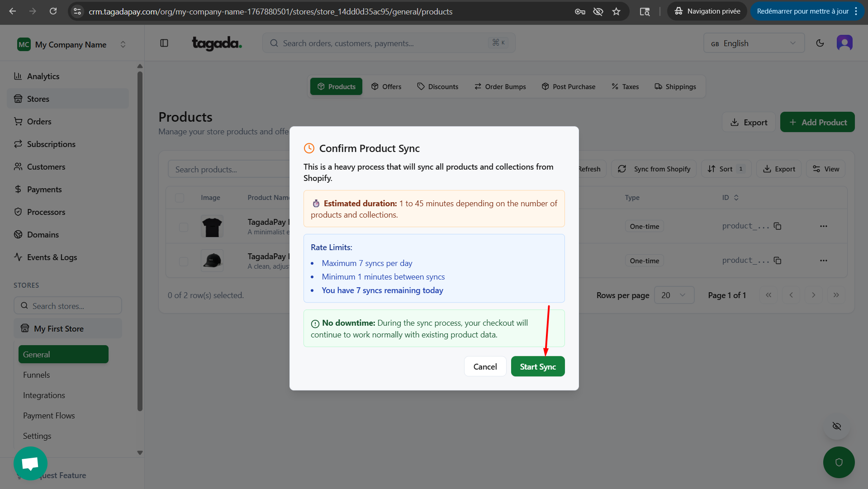
Task: Click the crossed-eye privacy floating button
Action: click(x=836, y=426)
